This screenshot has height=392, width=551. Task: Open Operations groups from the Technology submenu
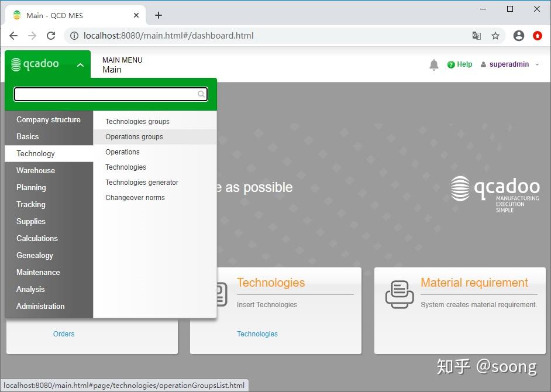pos(135,136)
